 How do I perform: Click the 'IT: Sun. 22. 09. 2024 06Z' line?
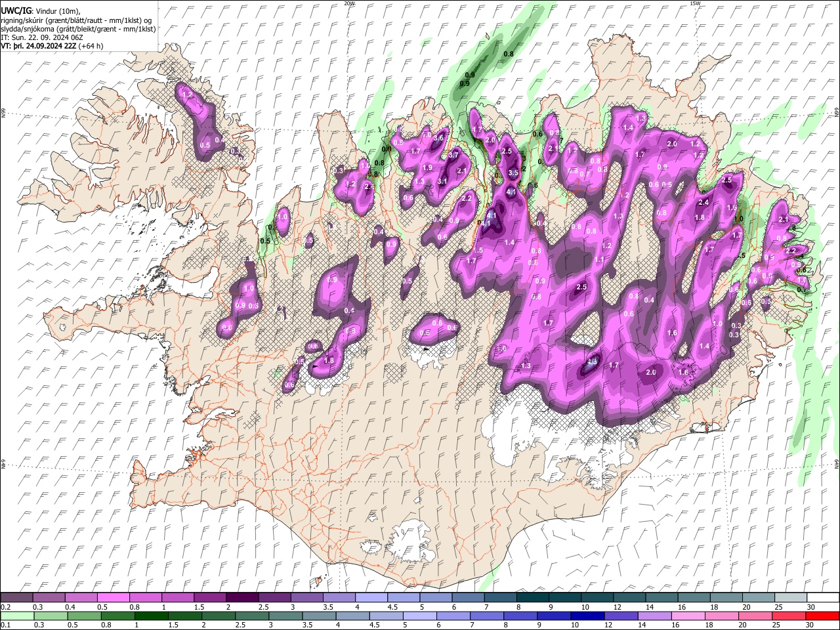[42, 37]
